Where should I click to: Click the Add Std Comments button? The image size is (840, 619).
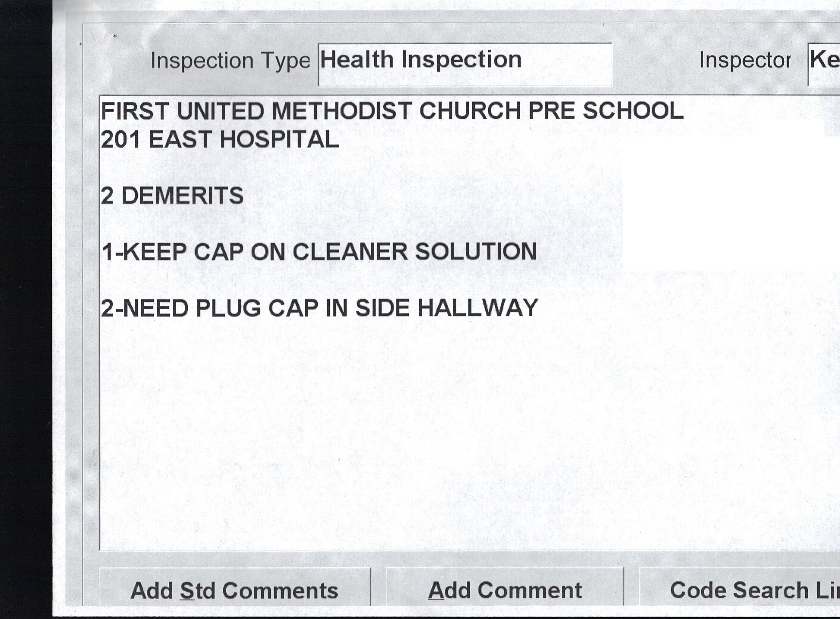click(234, 589)
